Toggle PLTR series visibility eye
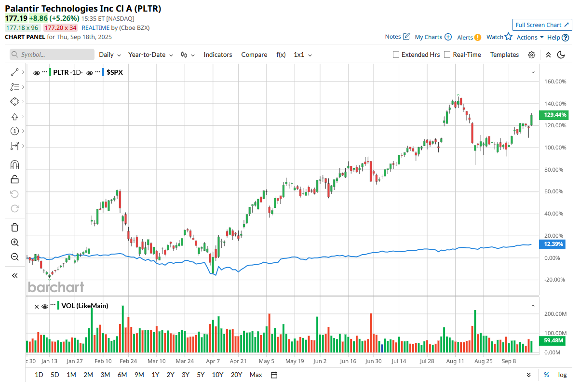 click(36, 73)
